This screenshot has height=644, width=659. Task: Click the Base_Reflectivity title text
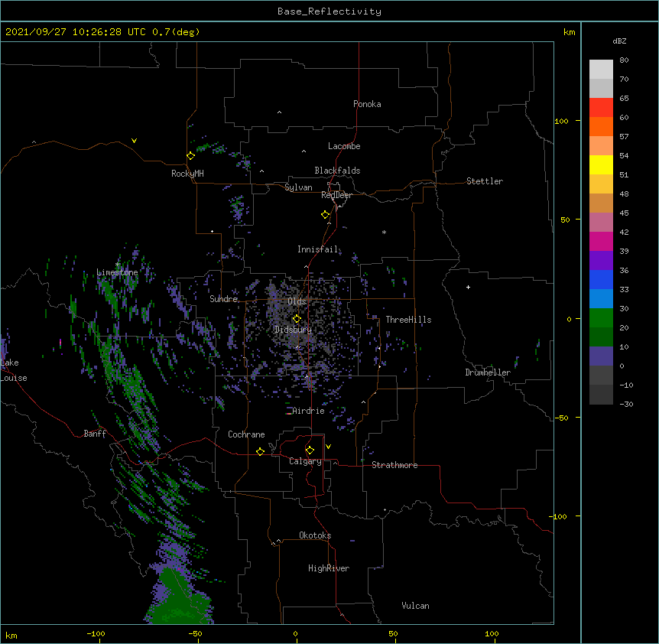click(329, 11)
